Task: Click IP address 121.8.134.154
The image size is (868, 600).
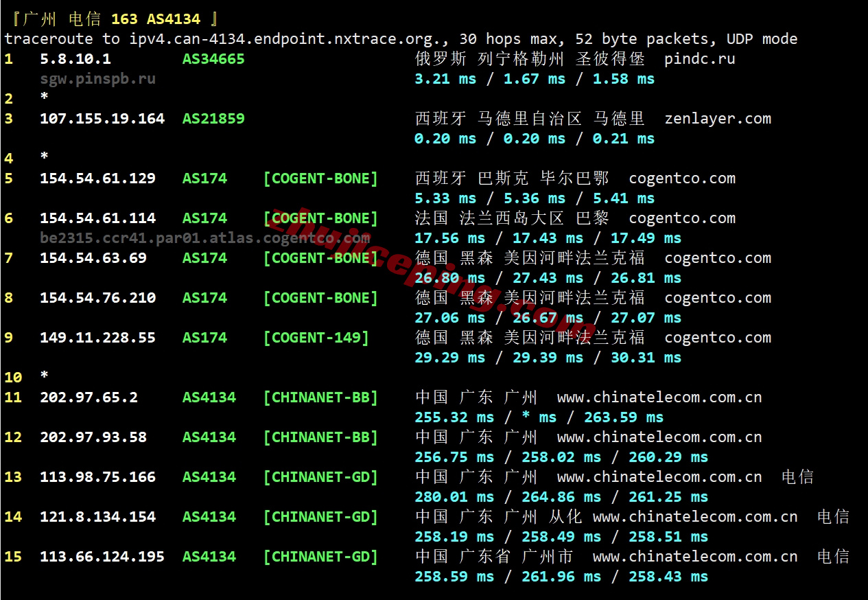Action: coord(97,517)
